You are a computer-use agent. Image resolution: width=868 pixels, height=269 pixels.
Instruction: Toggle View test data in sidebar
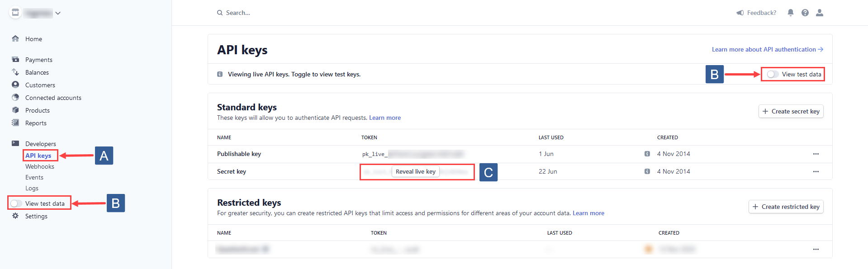coord(16,203)
